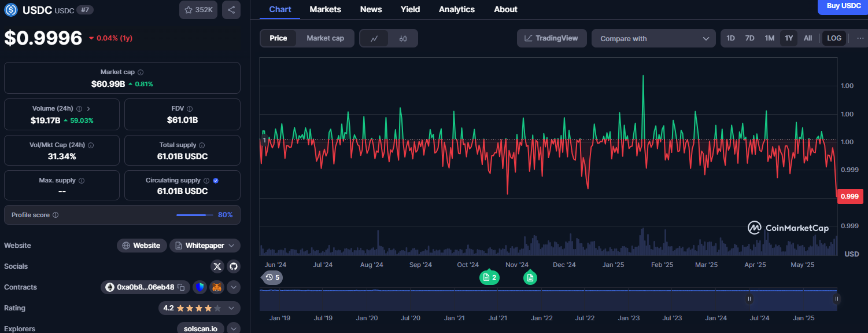Screen dimensions: 868x333
Task: Click the $0.9996 price text
Action: click(43, 38)
